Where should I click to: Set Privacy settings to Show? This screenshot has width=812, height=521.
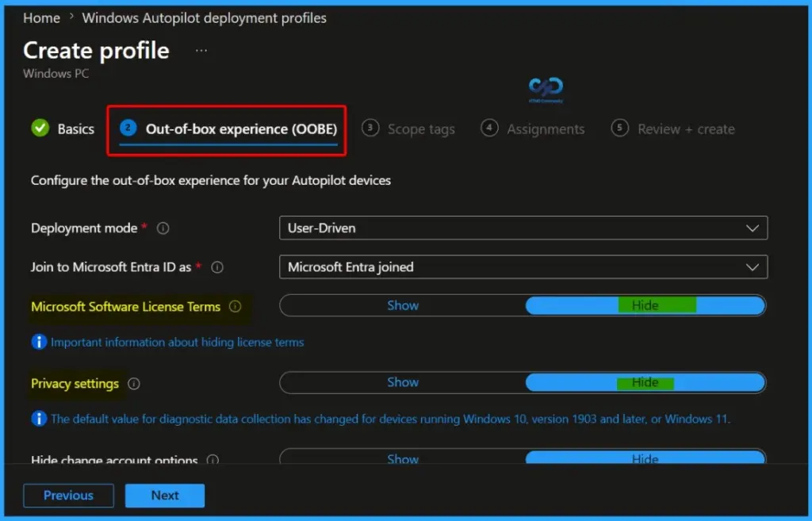coord(403,383)
